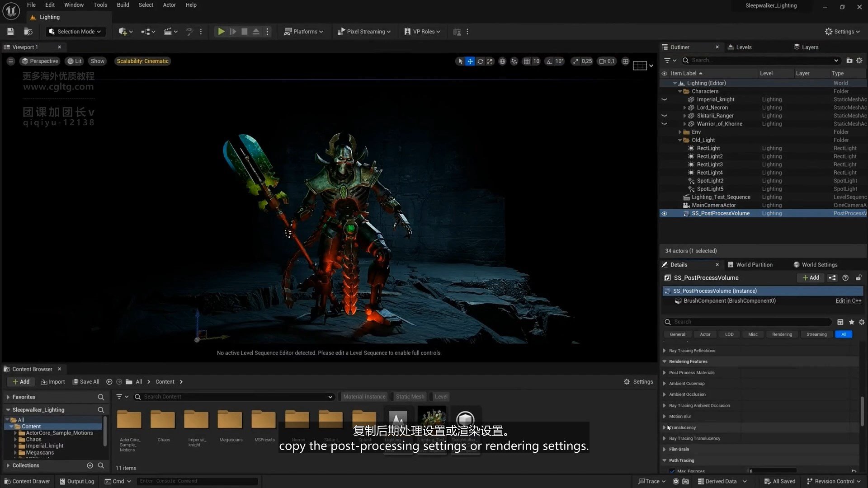Screen dimensions: 868x488
Task: Click the viewport maximize-or-restore grid icon
Action: tap(625, 61)
